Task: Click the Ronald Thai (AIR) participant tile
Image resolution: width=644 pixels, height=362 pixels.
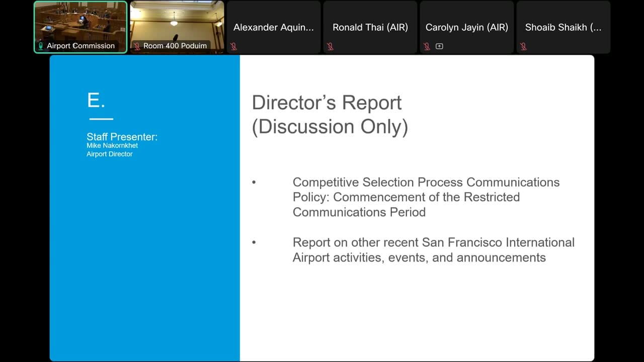Action: point(370,27)
